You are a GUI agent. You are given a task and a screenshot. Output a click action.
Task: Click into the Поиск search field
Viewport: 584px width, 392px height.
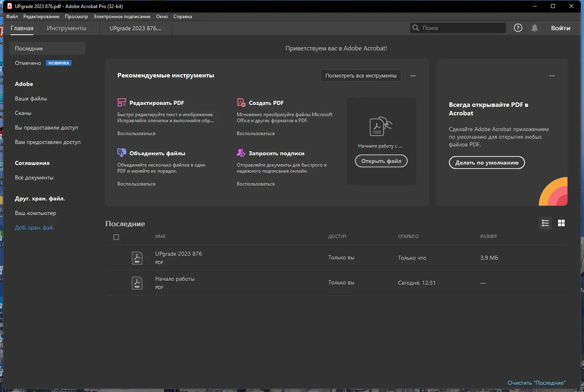pos(462,28)
